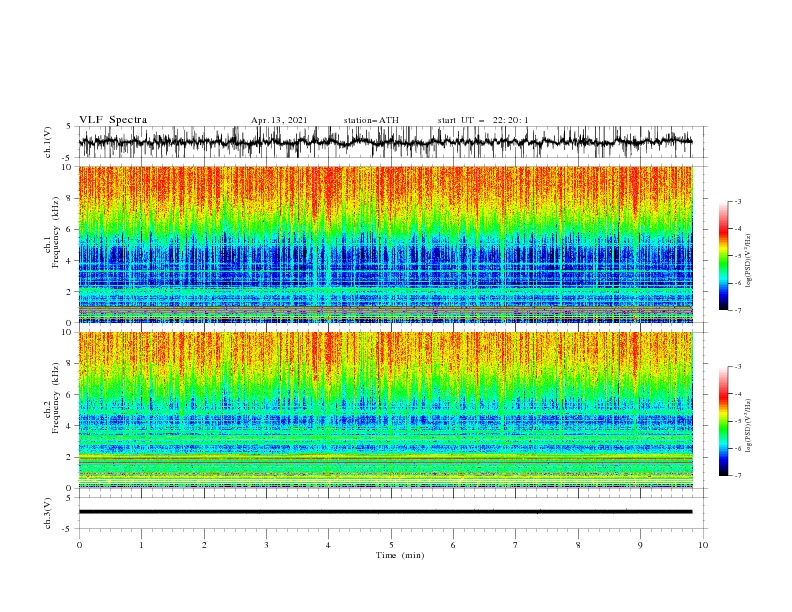Click time axis tick label "3"
This screenshot has width=792, height=612.
click(x=266, y=545)
